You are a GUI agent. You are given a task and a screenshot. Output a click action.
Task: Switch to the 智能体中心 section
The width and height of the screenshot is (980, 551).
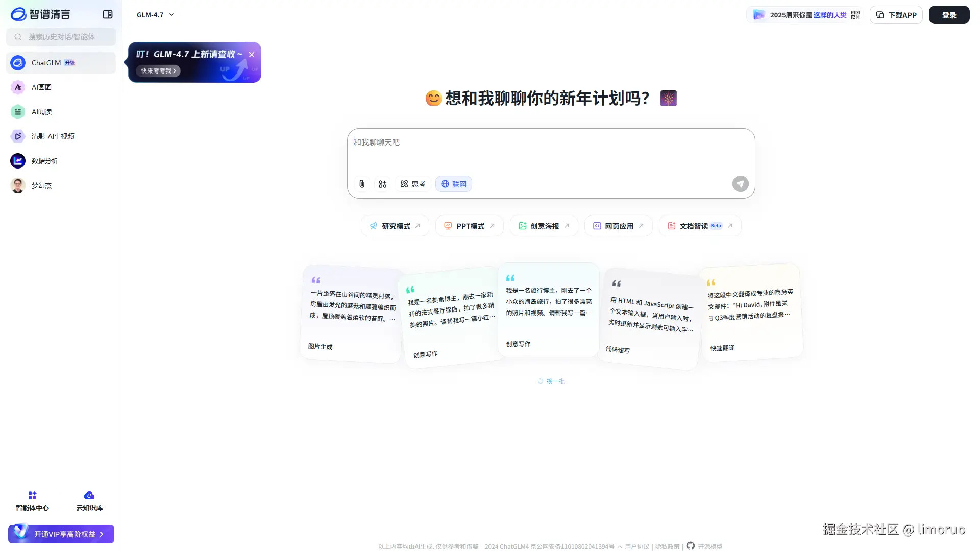(x=32, y=500)
